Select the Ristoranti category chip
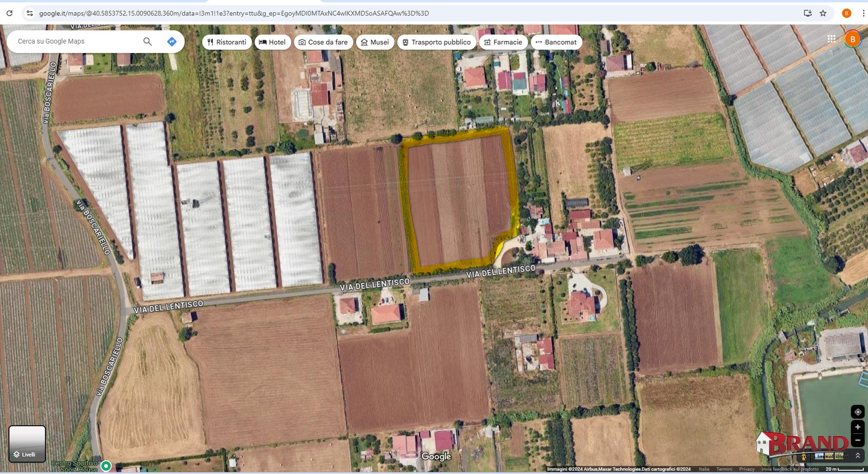 pos(227,42)
